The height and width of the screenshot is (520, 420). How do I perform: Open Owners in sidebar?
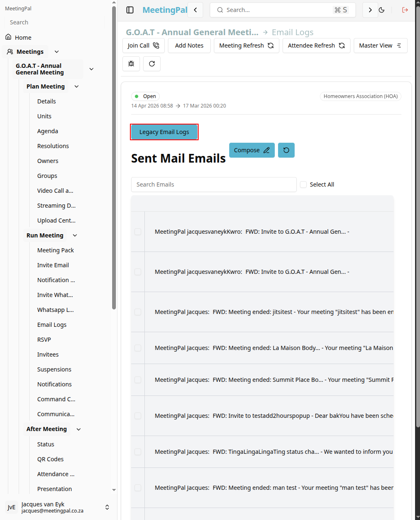[x=48, y=161]
